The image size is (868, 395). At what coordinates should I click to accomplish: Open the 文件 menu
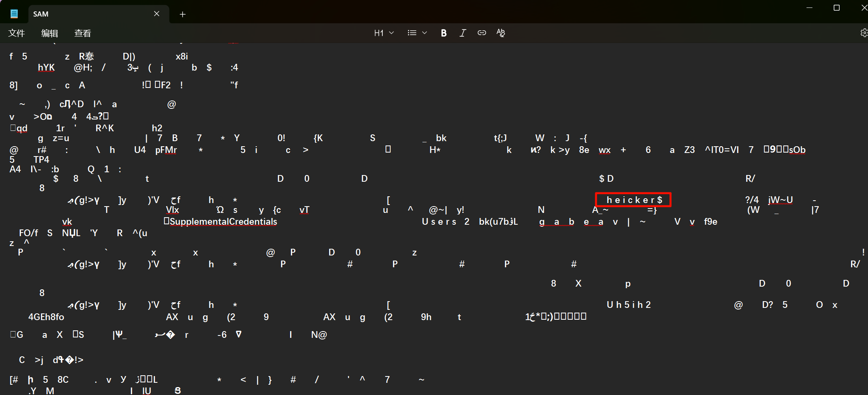[17, 33]
